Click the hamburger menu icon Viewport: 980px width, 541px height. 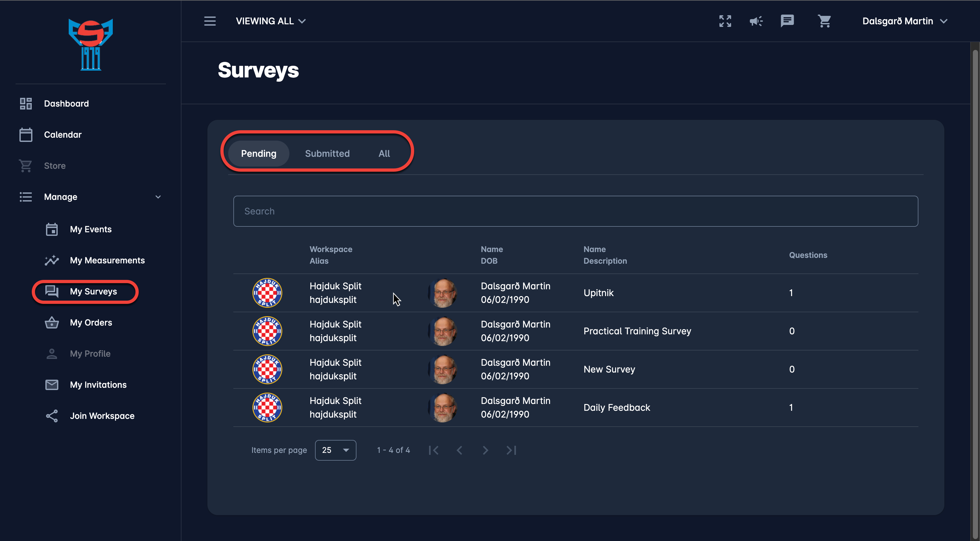tap(210, 21)
